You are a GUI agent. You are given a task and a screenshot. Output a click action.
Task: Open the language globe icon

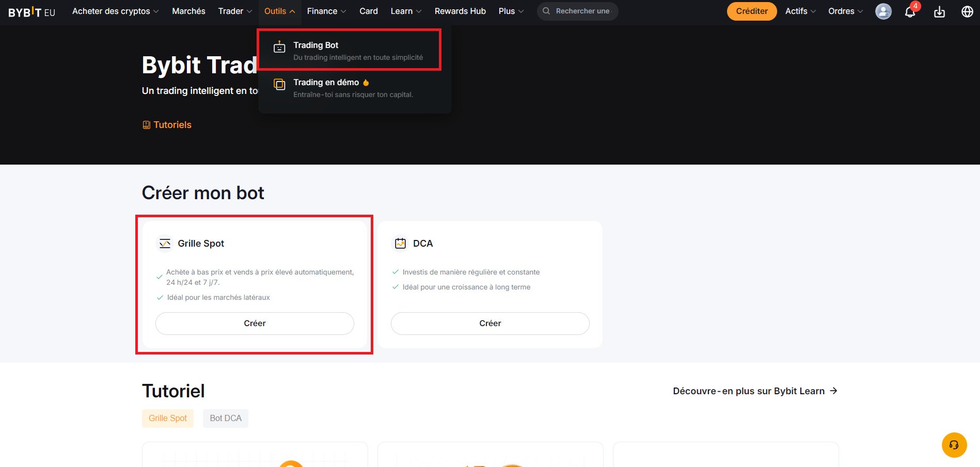[967, 11]
